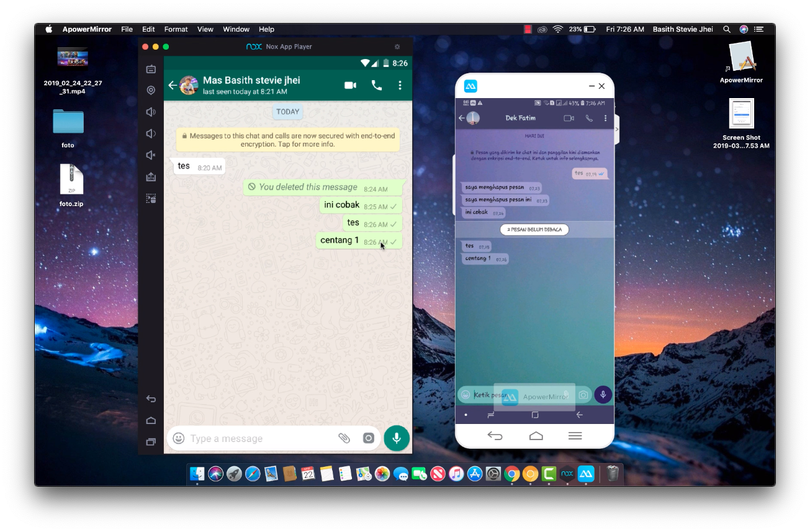Open the Window menu
Viewport: 810px width, 532px height.
[236, 29]
